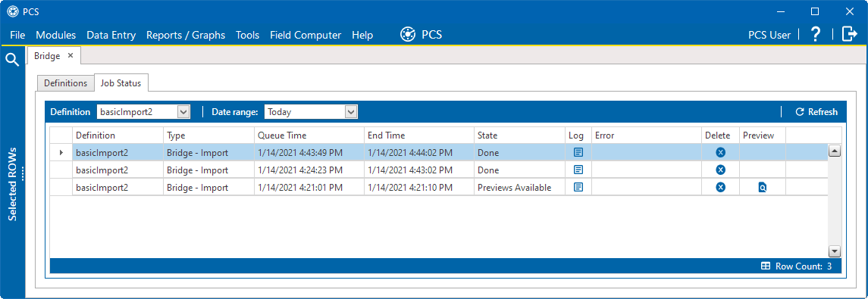Open the search magnifier in sidebar

tap(12, 59)
